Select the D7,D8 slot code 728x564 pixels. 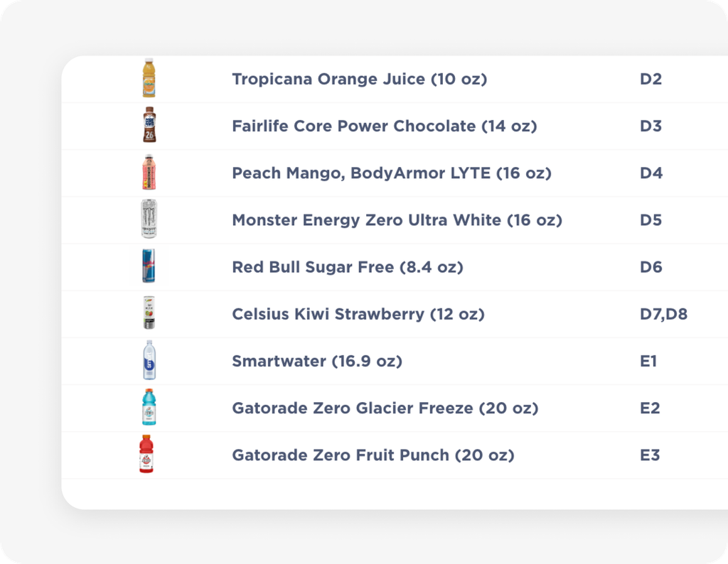point(663,314)
